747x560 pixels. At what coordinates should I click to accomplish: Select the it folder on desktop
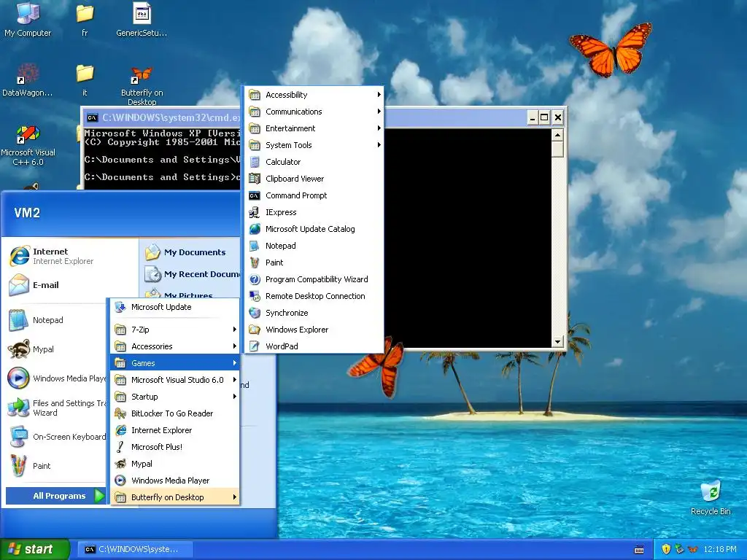tap(85, 79)
